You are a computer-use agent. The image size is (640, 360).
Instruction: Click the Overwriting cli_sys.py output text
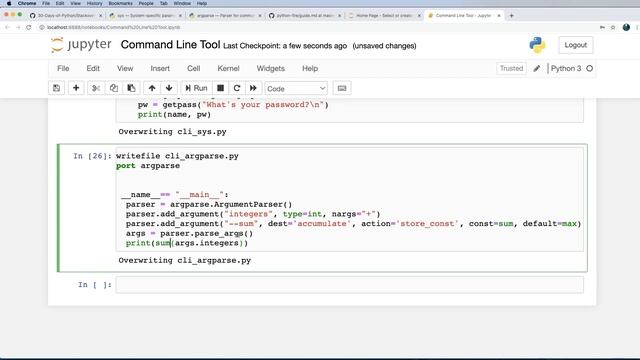point(172,132)
